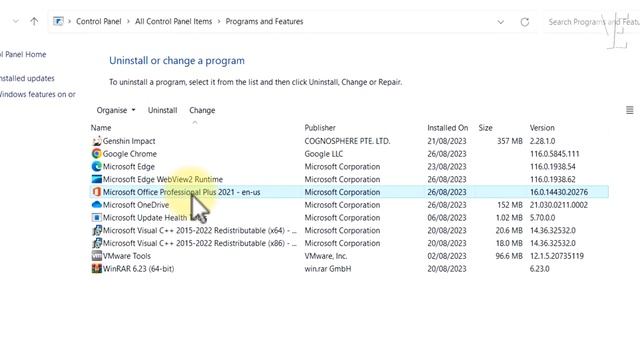640x360 pixels.
Task: Click the WinRAR 6.23 program icon
Action: click(97, 269)
